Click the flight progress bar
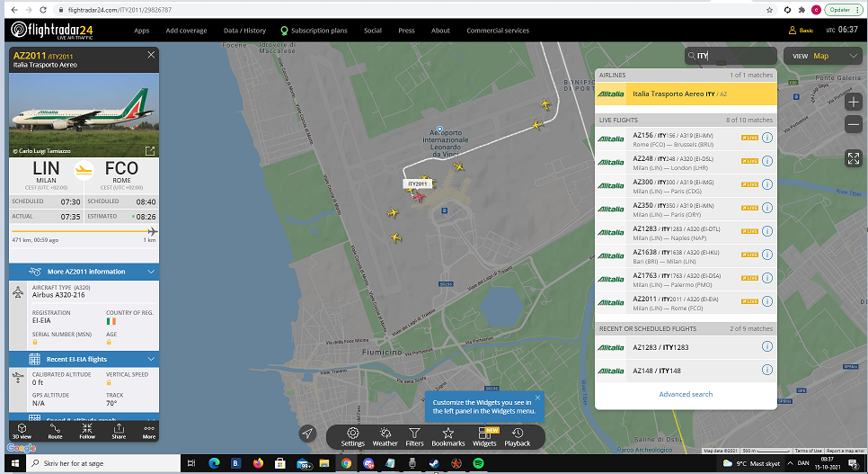The width and height of the screenshot is (868, 474). (84, 231)
